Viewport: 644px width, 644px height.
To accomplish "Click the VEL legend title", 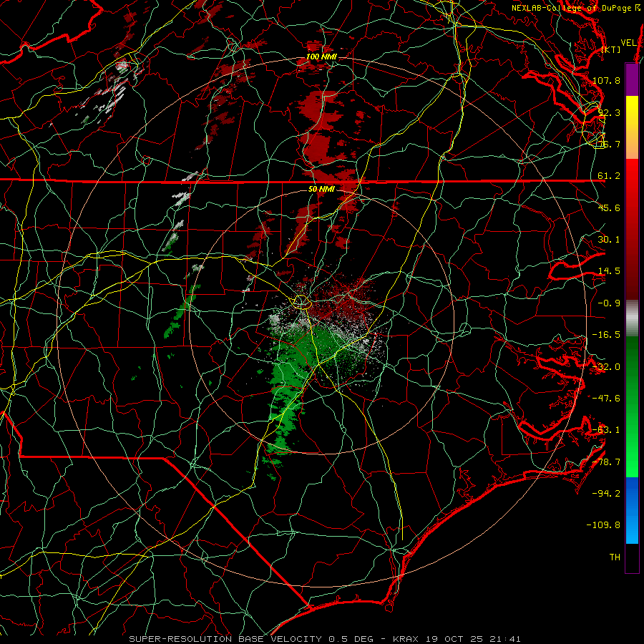I will pyautogui.click(x=628, y=43).
